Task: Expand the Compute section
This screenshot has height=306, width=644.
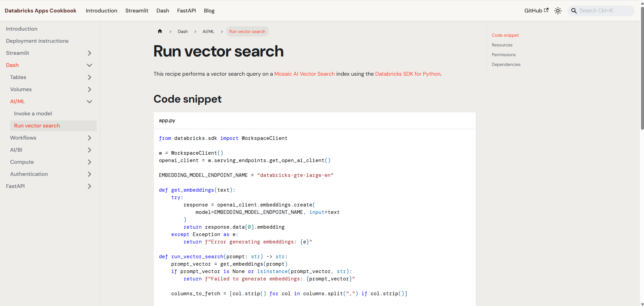Action: tap(89, 162)
